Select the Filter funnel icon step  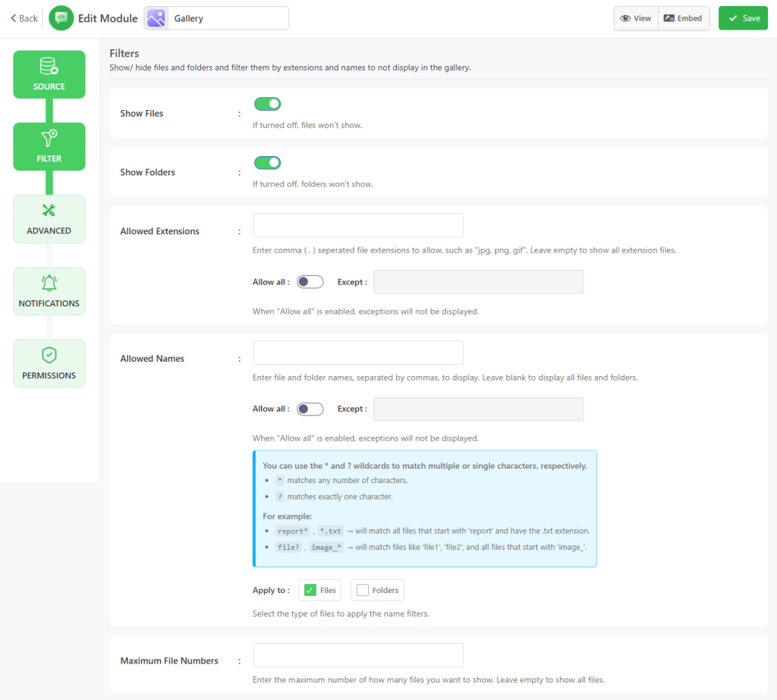point(49,139)
